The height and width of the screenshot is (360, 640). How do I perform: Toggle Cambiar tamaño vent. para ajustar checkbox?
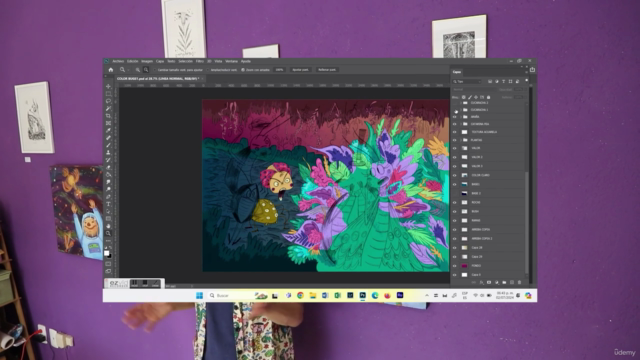pyautogui.click(x=155, y=70)
